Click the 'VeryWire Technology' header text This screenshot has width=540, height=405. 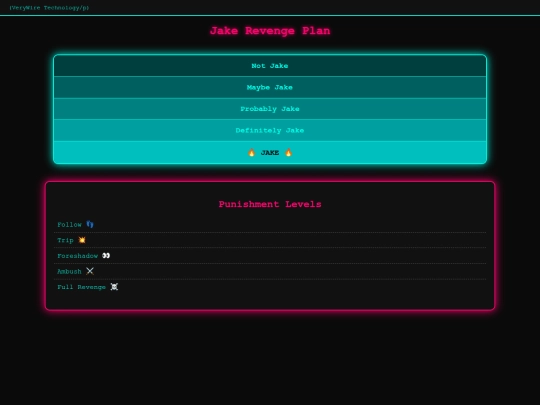[49, 8]
